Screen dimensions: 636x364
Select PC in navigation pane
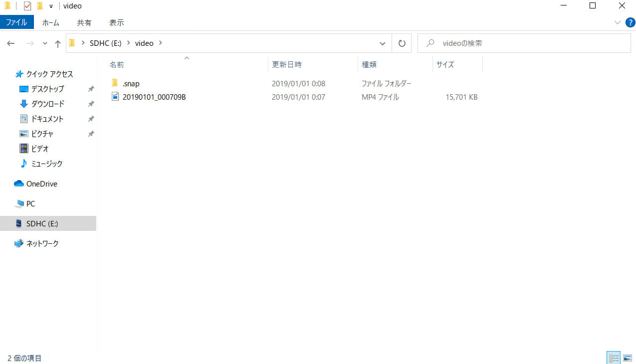(30, 203)
